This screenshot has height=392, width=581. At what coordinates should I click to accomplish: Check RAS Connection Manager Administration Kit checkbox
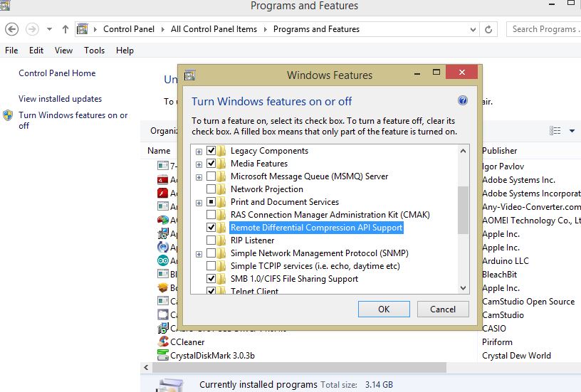(x=211, y=215)
